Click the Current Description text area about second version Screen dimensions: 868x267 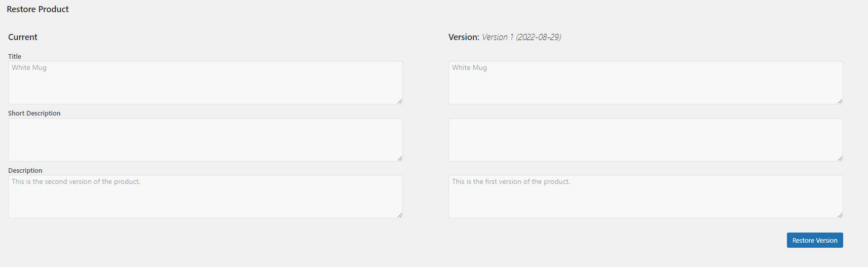[205, 197]
